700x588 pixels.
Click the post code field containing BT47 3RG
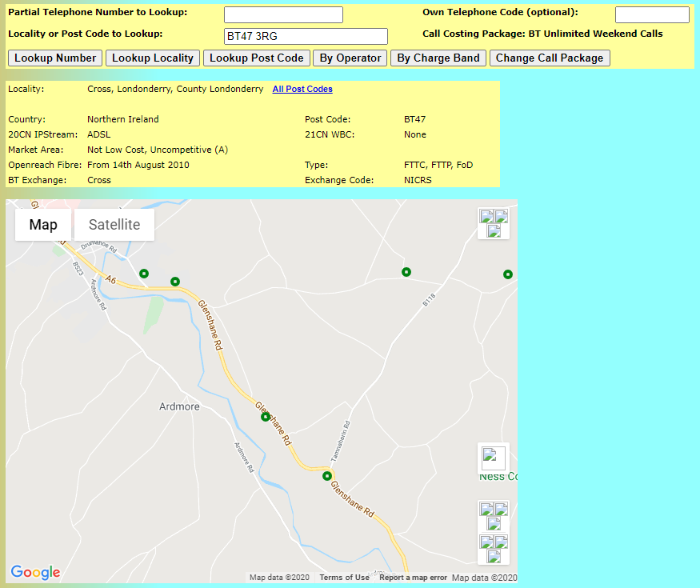(306, 36)
